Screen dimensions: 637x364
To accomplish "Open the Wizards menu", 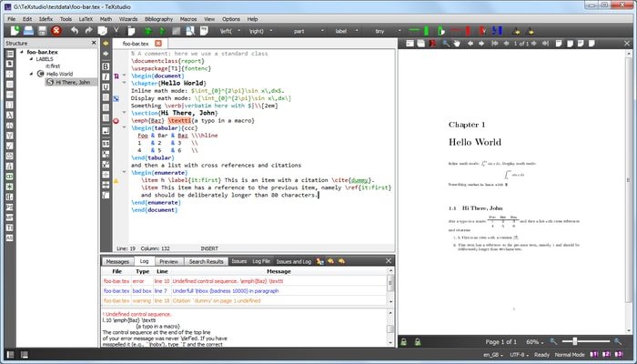I will [128, 19].
